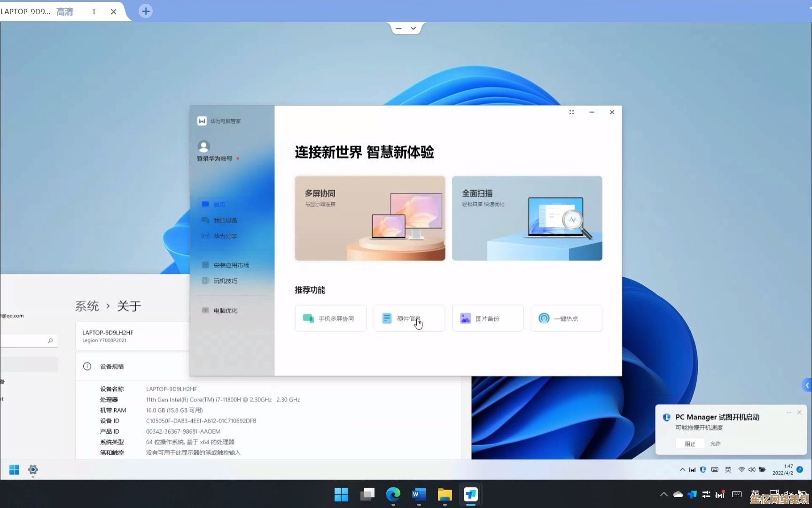This screenshot has height=508, width=812.
Task: Launch Microsoft Word from the taskbar
Action: [x=418, y=494]
